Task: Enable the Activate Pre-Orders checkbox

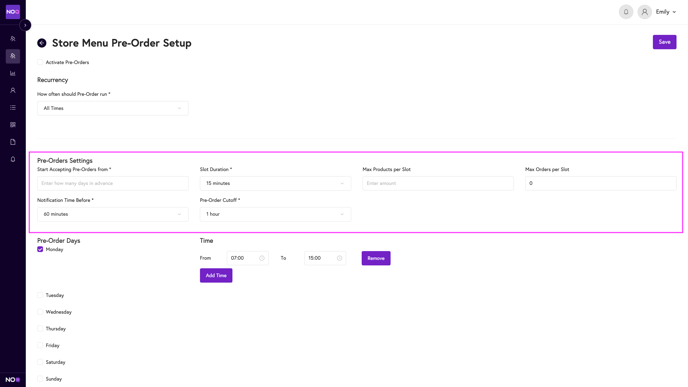Action: (40, 62)
